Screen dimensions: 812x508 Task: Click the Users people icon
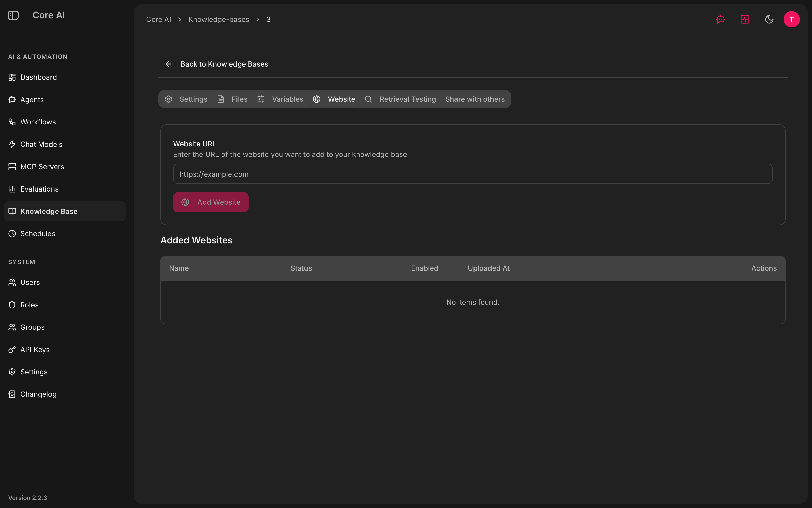coord(12,282)
